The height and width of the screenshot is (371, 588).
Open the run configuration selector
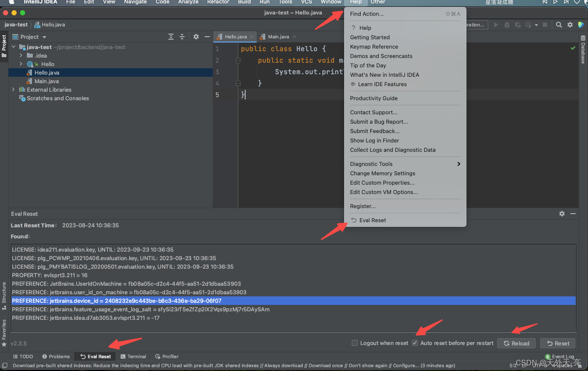(x=477, y=25)
